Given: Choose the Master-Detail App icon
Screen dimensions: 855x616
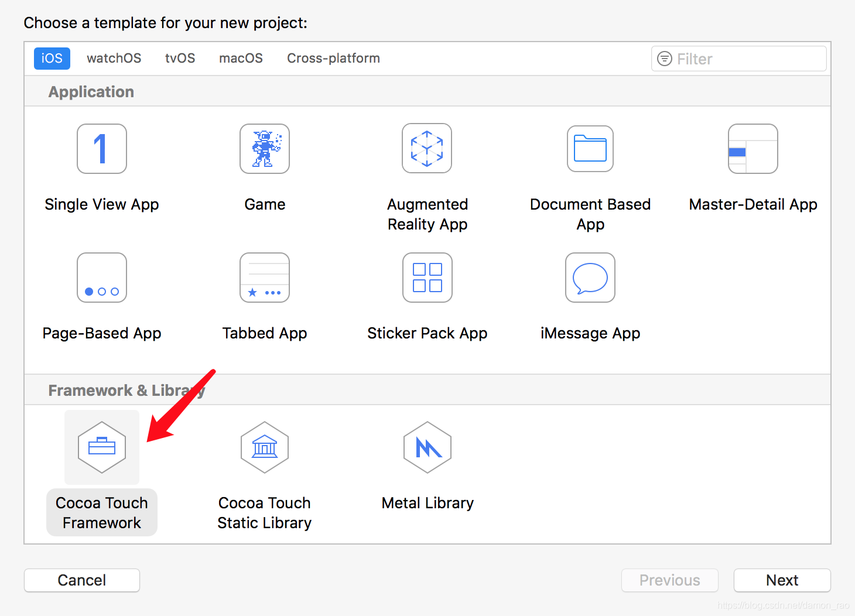Looking at the screenshot, I should point(753,149).
